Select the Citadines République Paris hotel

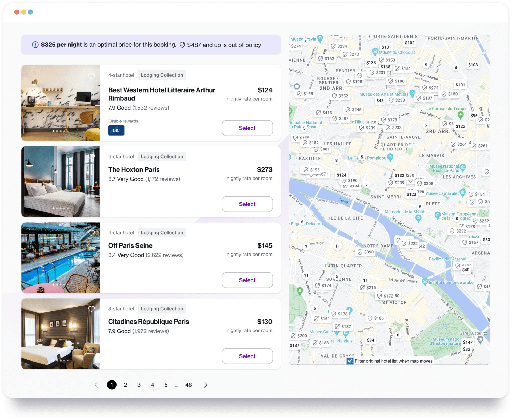(247, 356)
